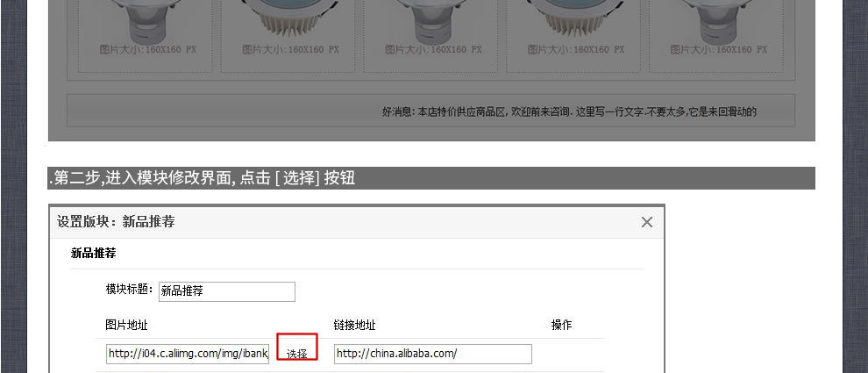Screen dimensions: 868x373
Task: Close the 设置版块 dialog with X
Action: (x=646, y=222)
